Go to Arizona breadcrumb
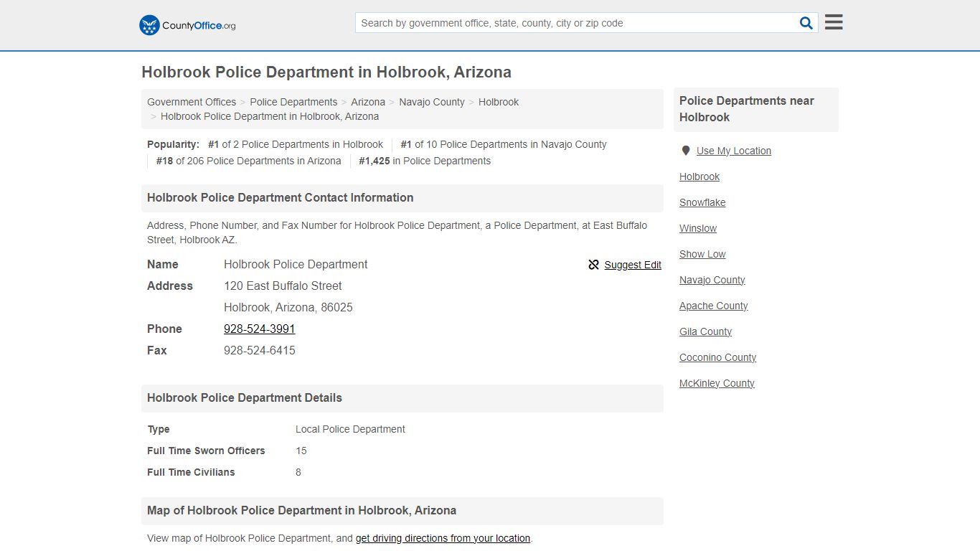 [x=368, y=102]
